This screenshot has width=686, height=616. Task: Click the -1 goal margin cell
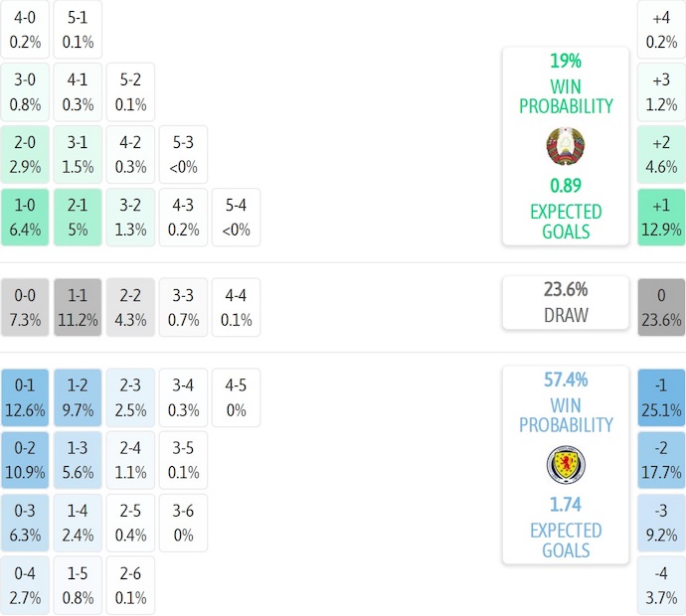click(661, 396)
